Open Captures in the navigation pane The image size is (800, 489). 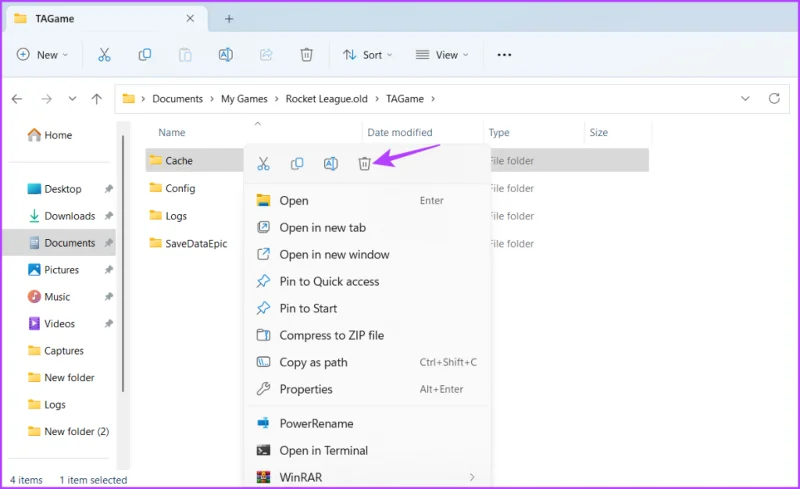coord(56,351)
